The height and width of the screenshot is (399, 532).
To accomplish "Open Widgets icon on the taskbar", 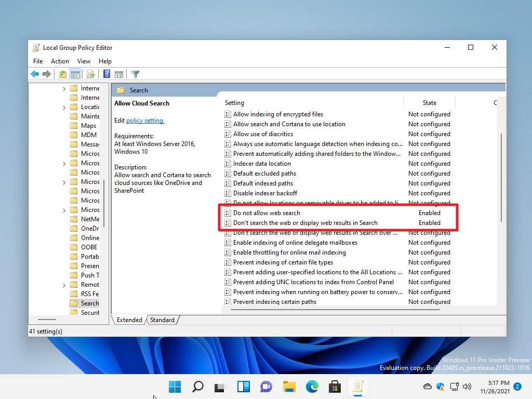I will point(244,387).
